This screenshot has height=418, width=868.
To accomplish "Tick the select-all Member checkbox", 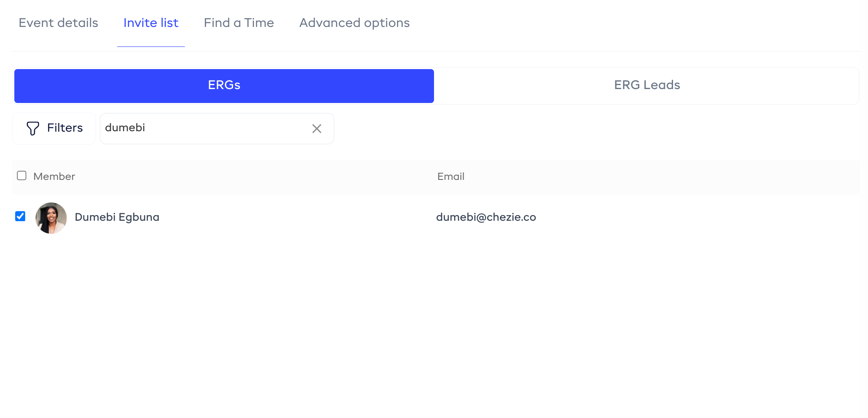I will coord(22,176).
